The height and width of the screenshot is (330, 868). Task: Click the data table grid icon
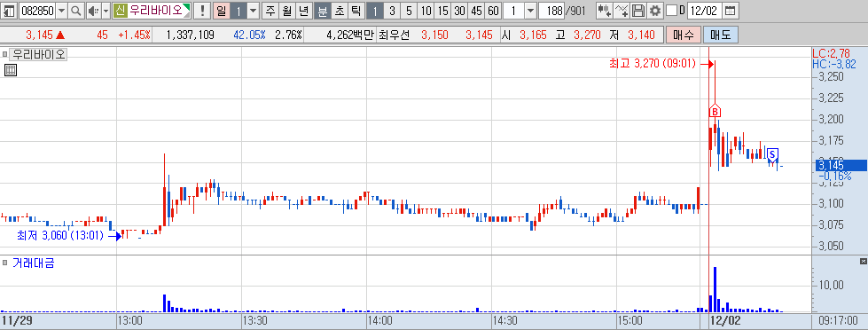click(x=10, y=70)
